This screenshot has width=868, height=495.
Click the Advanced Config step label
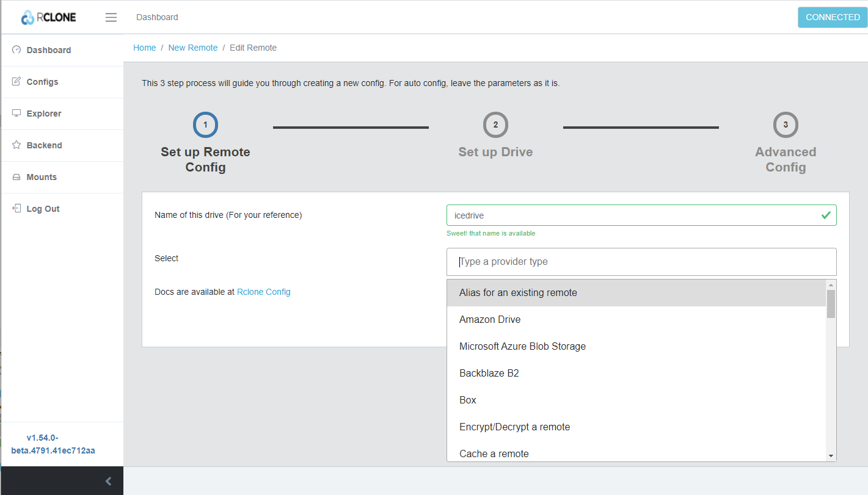click(x=786, y=159)
